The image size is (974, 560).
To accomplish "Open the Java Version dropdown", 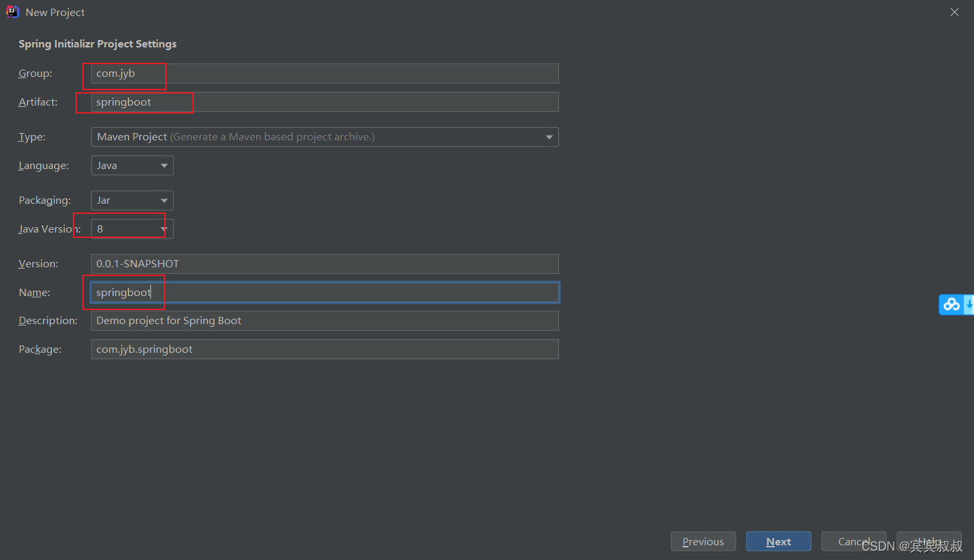I will click(132, 229).
